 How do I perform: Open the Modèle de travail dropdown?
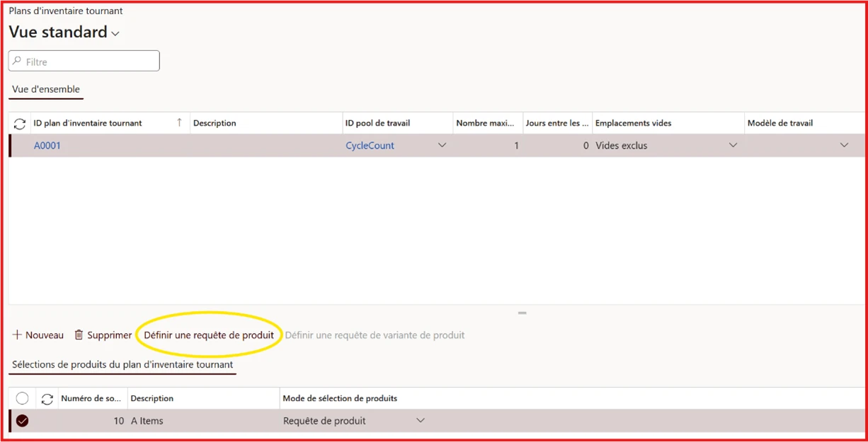[844, 146]
